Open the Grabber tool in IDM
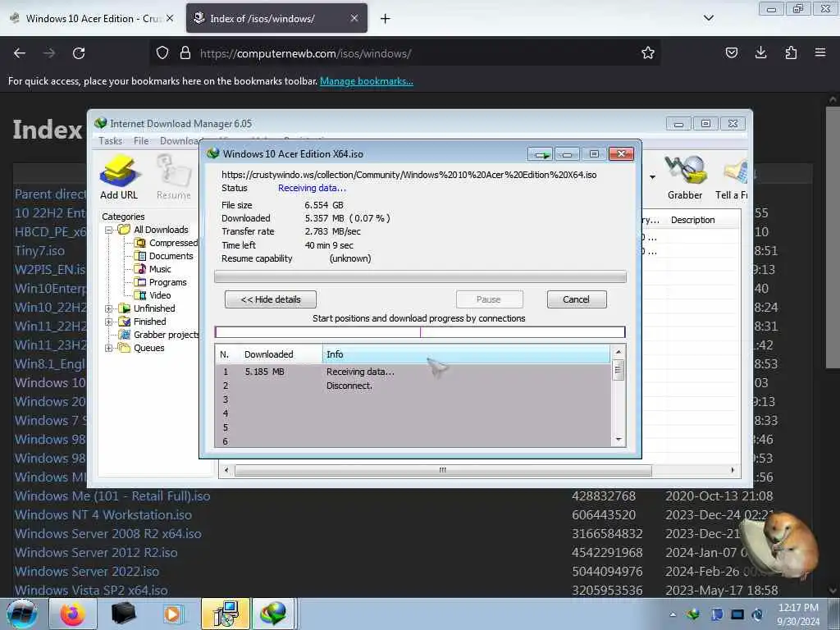The height and width of the screenshot is (630, 840). [x=685, y=177]
